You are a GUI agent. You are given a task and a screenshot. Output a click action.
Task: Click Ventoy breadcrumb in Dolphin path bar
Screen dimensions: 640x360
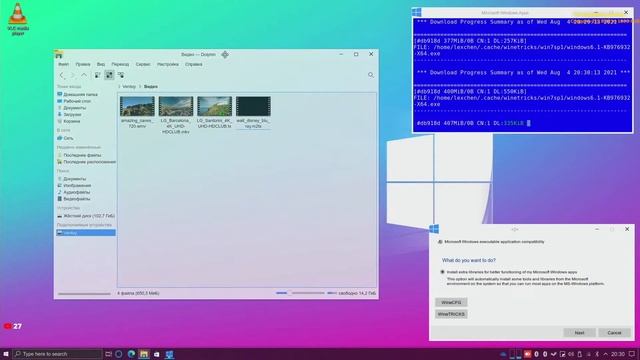click(129, 87)
